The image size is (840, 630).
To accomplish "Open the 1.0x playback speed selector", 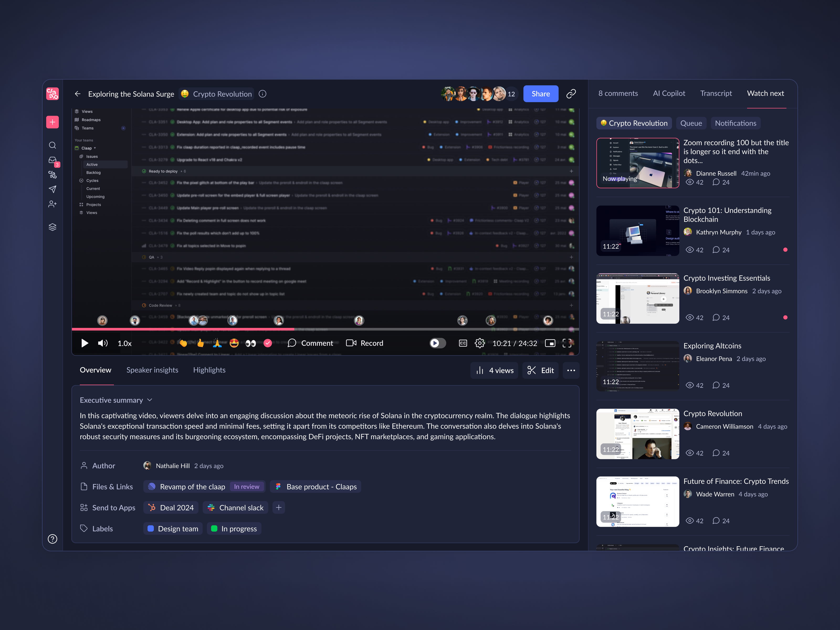I will pyautogui.click(x=125, y=343).
